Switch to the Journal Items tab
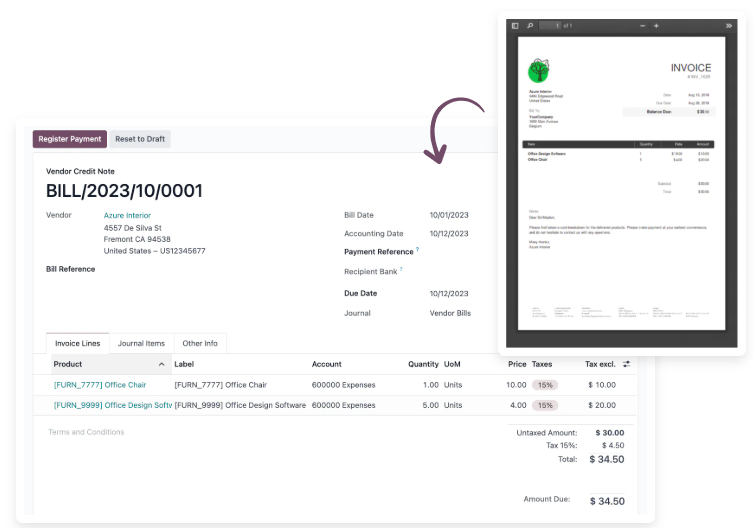Screen dimensions: 754x528 [x=141, y=343]
